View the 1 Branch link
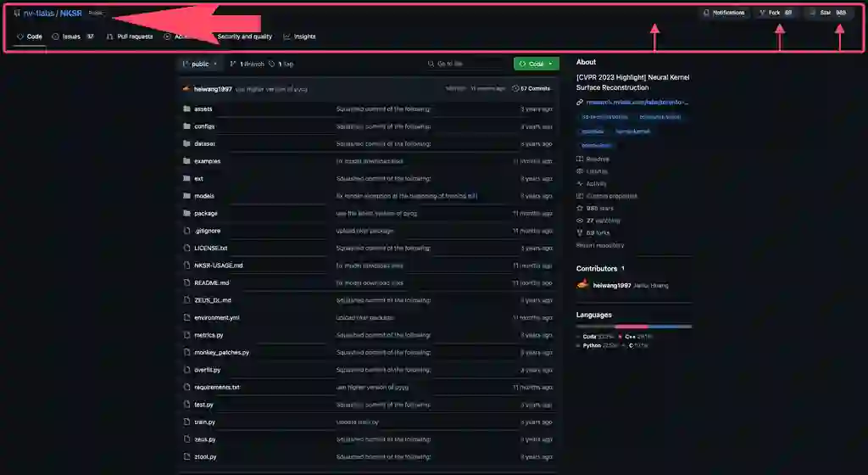Viewport: 868px width, 475px height. click(x=247, y=64)
